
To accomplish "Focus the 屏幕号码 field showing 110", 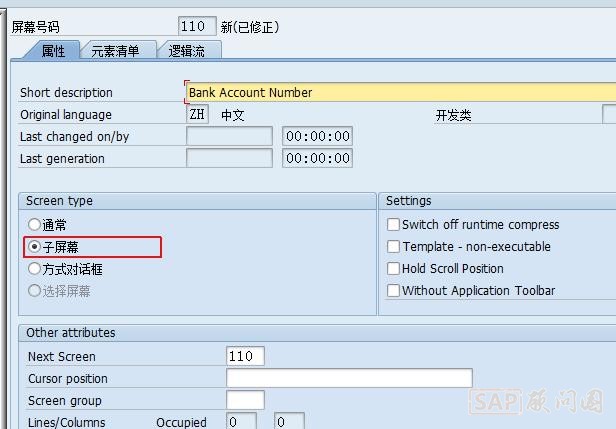I will tap(197, 26).
